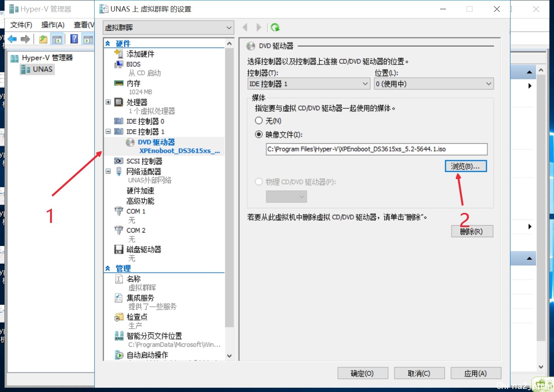This screenshot has height=392, width=554.
Task: Collapse the hardware (硬件) section
Action: (108, 43)
